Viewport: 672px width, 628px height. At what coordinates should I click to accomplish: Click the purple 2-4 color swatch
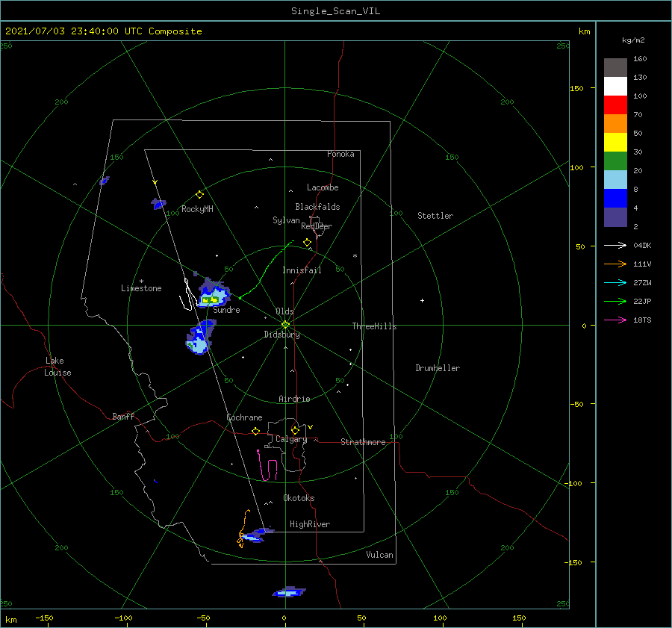pos(615,217)
